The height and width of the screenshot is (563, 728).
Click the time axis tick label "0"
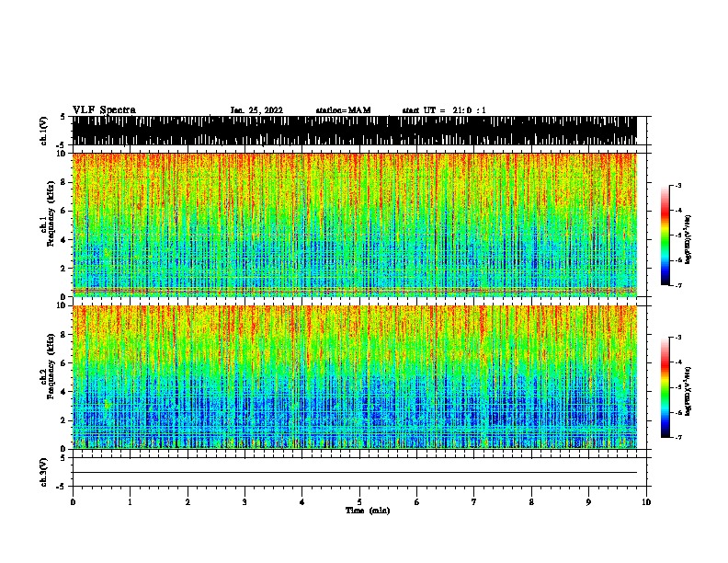coord(73,502)
